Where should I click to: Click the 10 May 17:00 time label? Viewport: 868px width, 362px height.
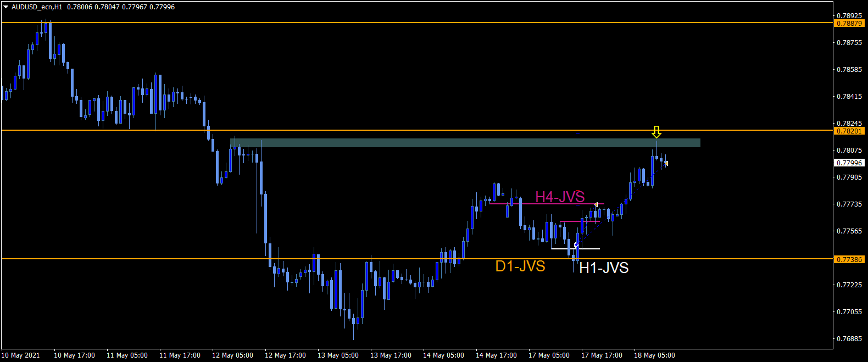pyautogui.click(x=74, y=355)
